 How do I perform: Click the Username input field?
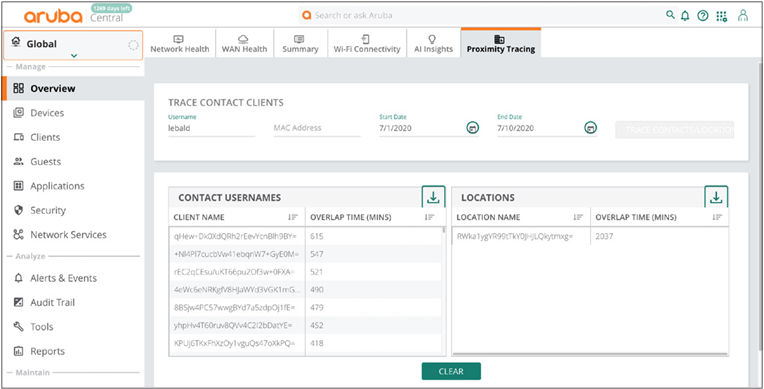point(211,128)
